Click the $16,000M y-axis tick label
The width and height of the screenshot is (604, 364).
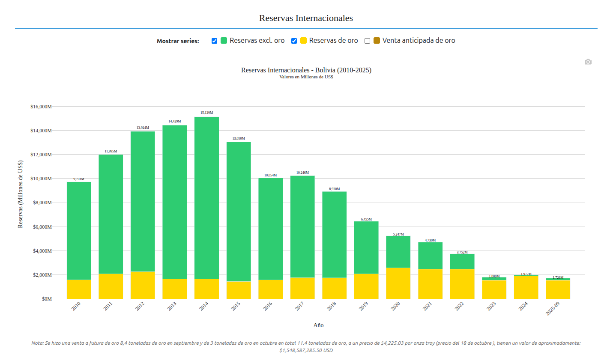(x=41, y=107)
